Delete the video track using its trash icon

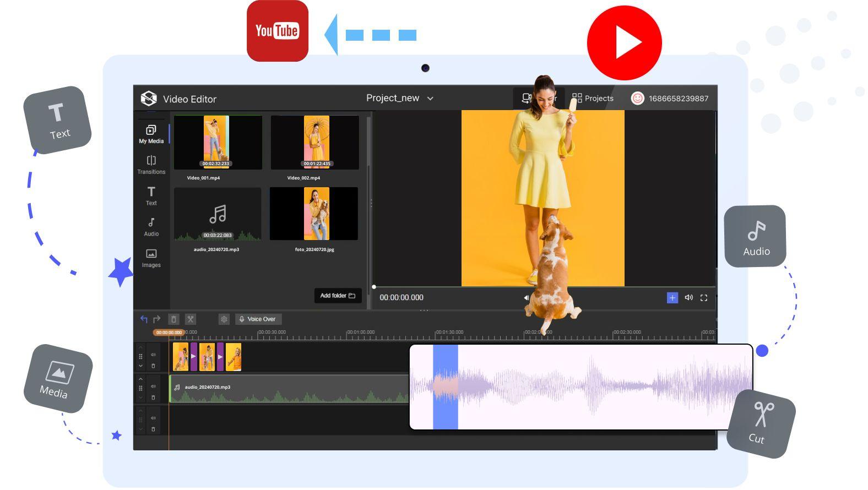[x=153, y=366]
